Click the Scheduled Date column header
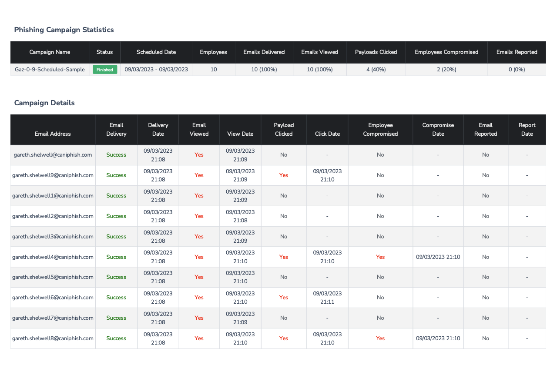Viewport: 557px width, 392px height. pos(156,52)
